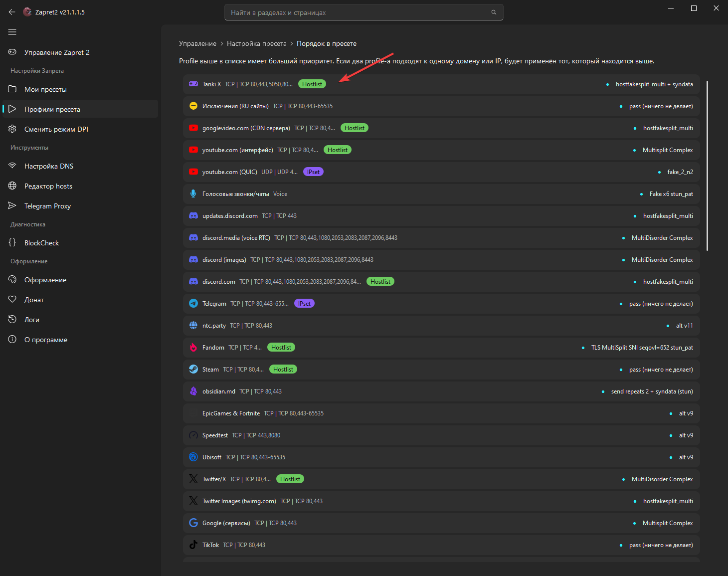This screenshot has height=576, width=728.
Task: Click Discord icon beside discord.media (voice RTC)
Action: 193,238
